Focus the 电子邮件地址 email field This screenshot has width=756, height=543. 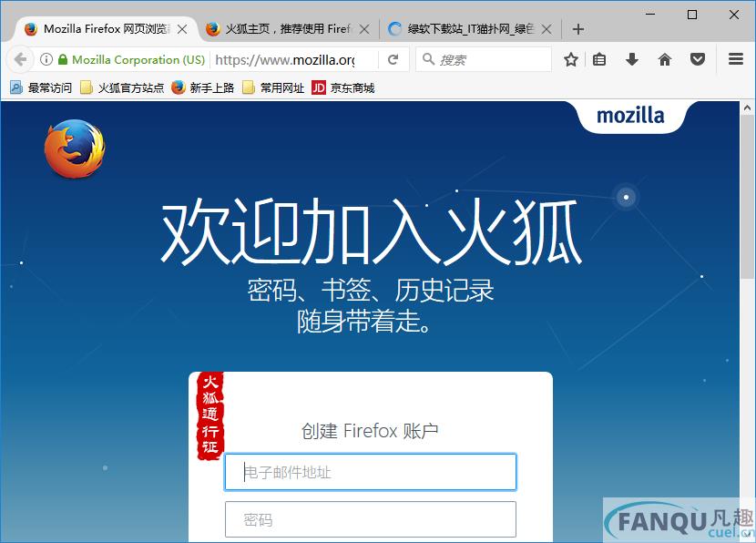[371, 472]
